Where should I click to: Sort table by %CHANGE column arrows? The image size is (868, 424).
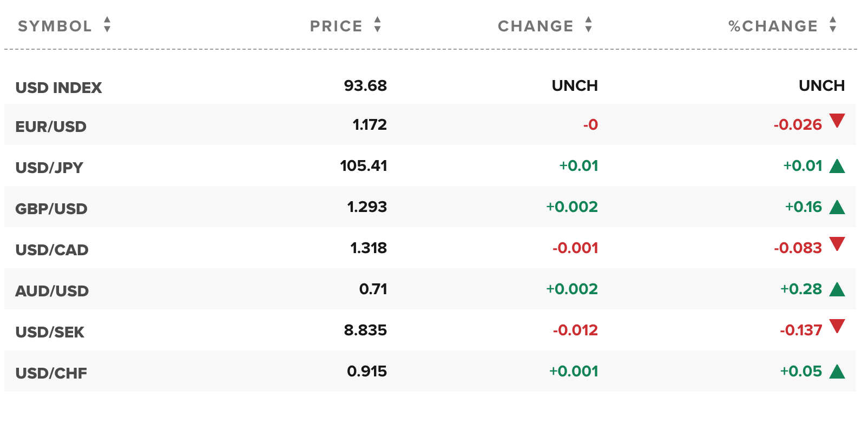(x=833, y=25)
